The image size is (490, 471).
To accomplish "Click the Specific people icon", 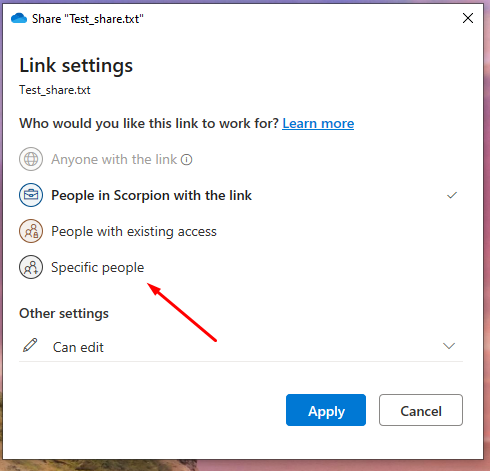I will (31, 267).
